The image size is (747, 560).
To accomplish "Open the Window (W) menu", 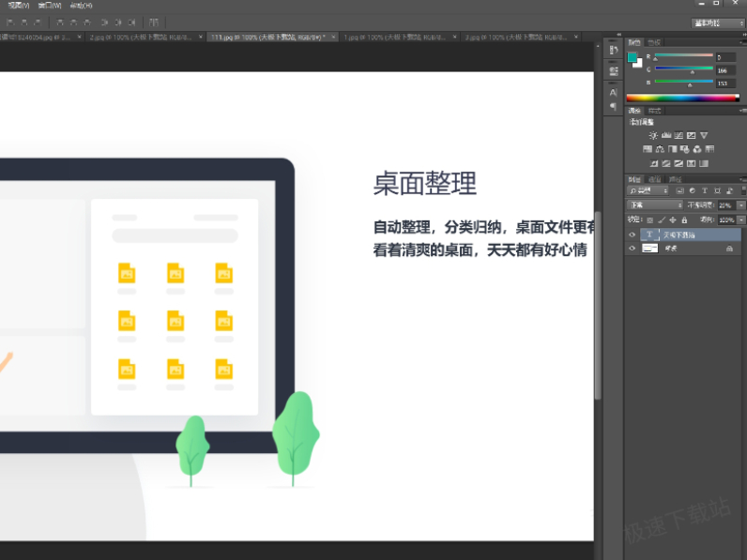I will click(x=50, y=6).
